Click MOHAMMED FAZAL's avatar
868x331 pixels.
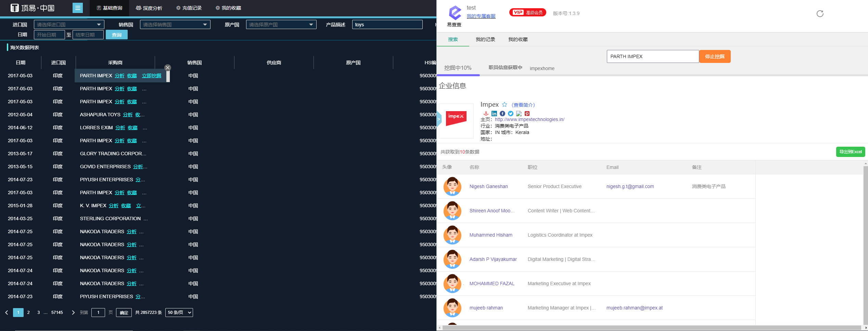(452, 283)
